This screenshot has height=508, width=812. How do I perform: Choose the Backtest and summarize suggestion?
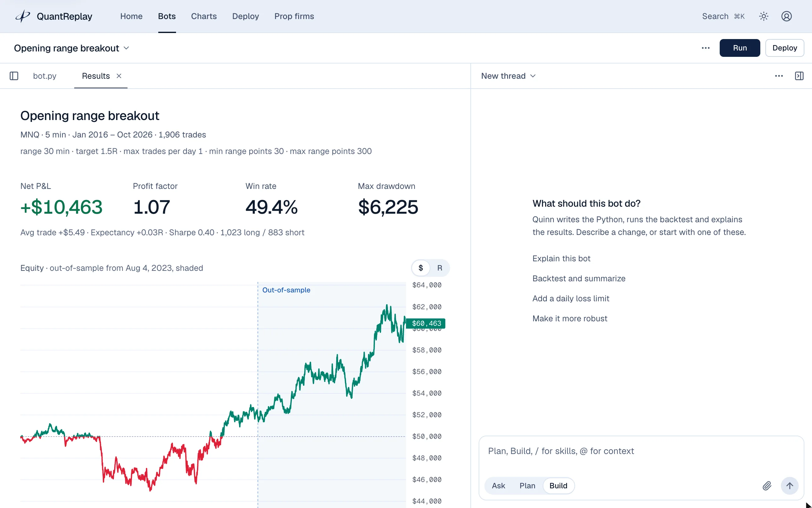(579, 278)
